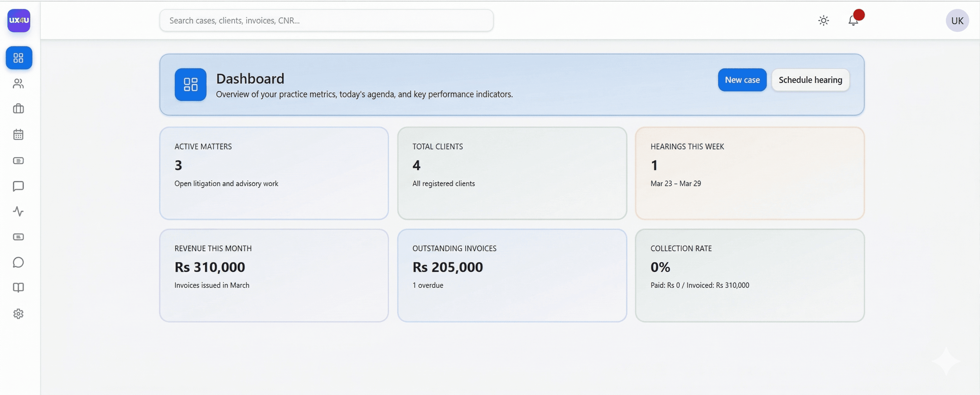Open the Hearings This Week card
This screenshot has width=980, height=395.
(750, 173)
